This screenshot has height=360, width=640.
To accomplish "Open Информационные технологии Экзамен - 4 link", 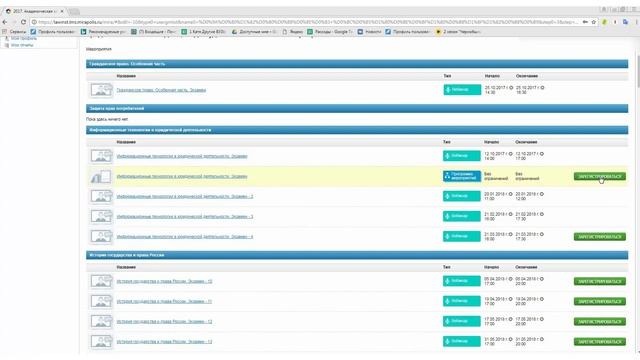I will click(x=185, y=237).
